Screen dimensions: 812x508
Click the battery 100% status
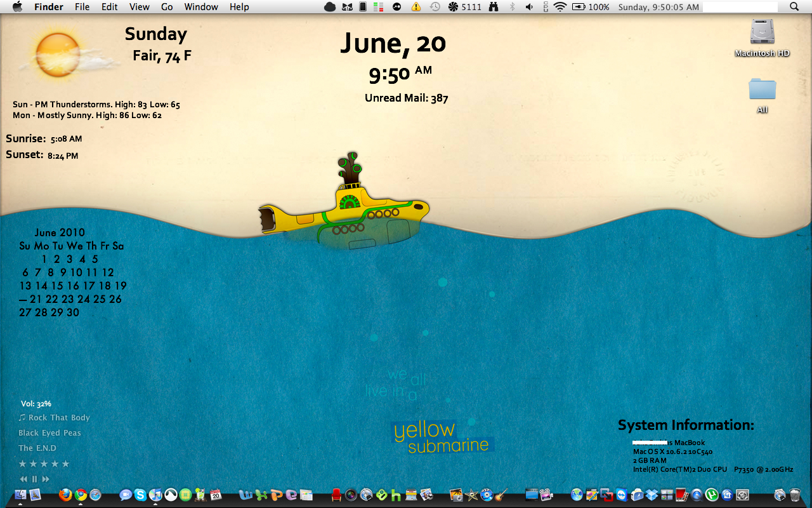591,7
